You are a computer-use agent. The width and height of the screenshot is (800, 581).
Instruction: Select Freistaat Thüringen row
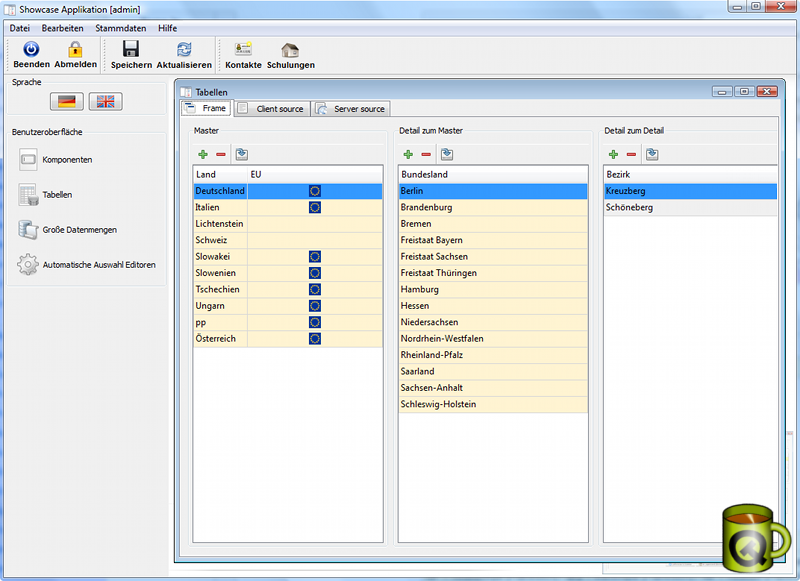pos(493,273)
